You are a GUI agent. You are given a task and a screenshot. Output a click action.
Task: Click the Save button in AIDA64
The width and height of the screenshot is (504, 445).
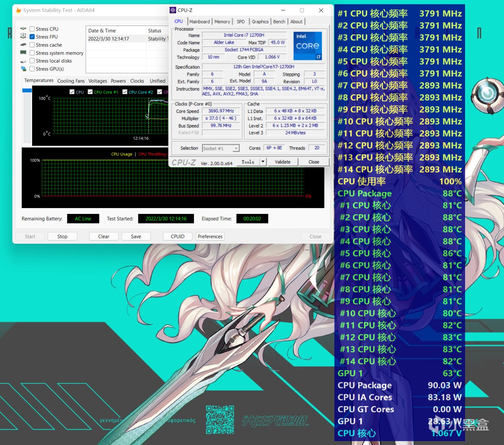[136, 237]
